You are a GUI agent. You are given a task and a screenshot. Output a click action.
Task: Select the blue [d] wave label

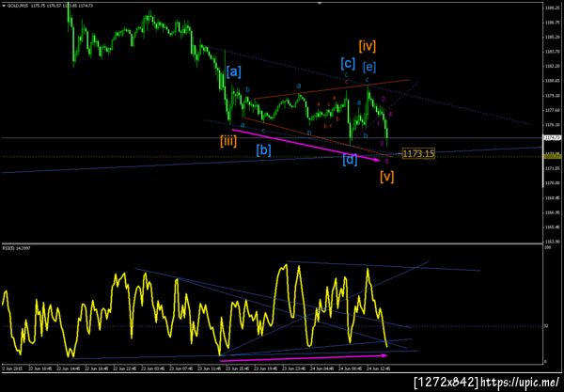(x=350, y=160)
